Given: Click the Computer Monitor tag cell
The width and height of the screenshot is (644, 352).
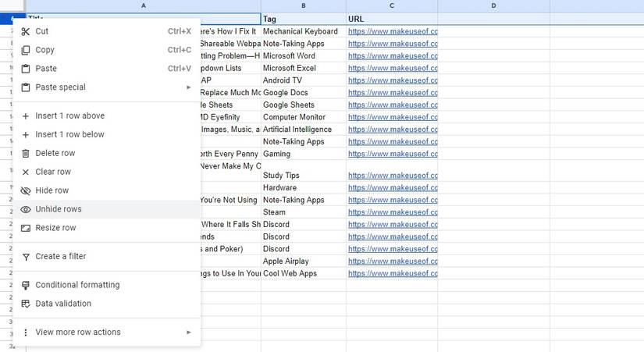Looking at the screenshot, I should click(304, 117).
